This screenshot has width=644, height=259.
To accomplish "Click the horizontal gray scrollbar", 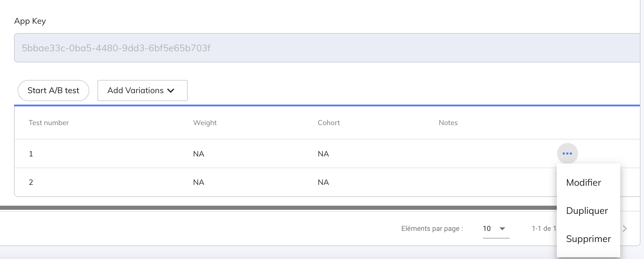I will (x=263, y=208).
